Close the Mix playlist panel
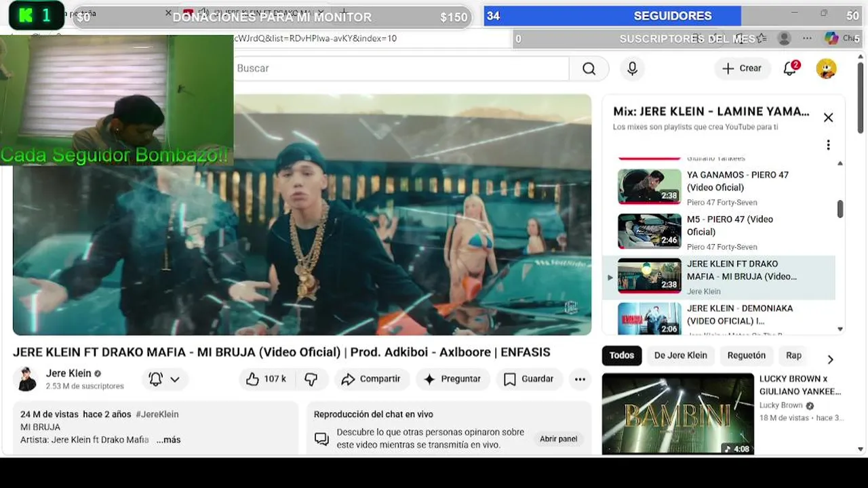Viewport: 868px width, 488px height. click(828, 117)
